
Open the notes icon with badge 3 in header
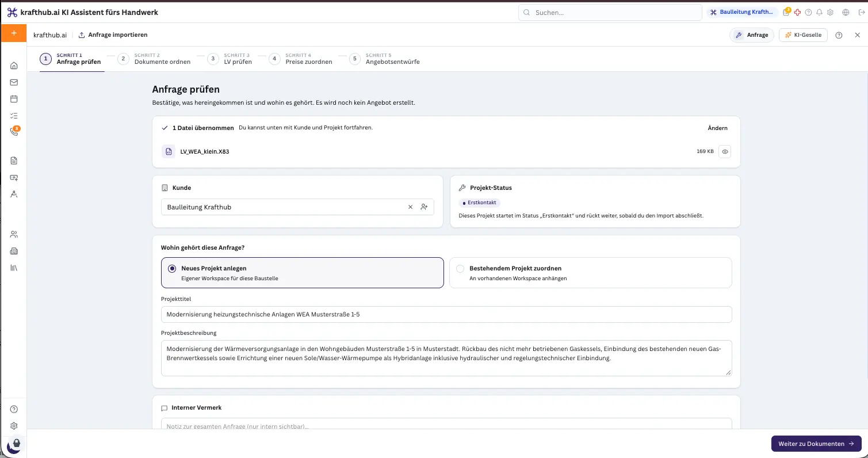click(786, 12)
